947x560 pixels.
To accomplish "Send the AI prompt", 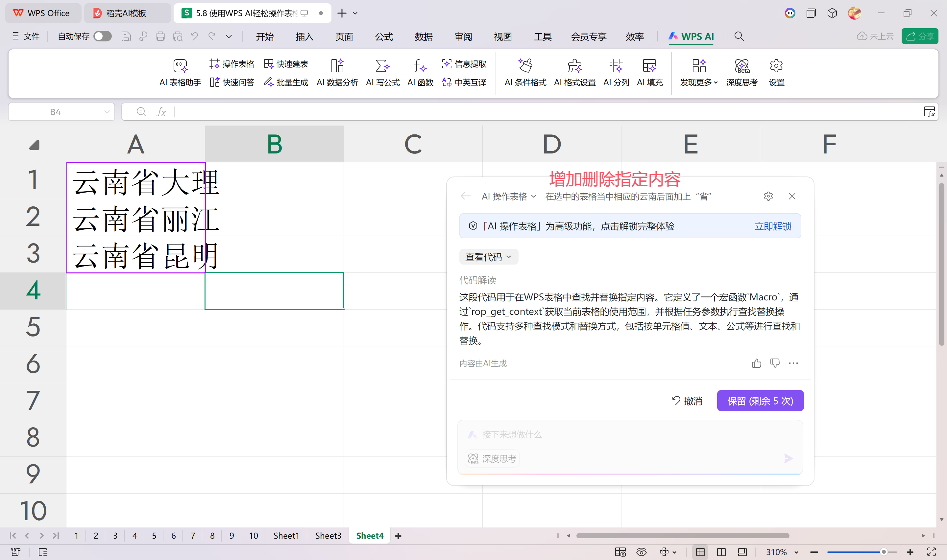I will click(x=788, y=458).
